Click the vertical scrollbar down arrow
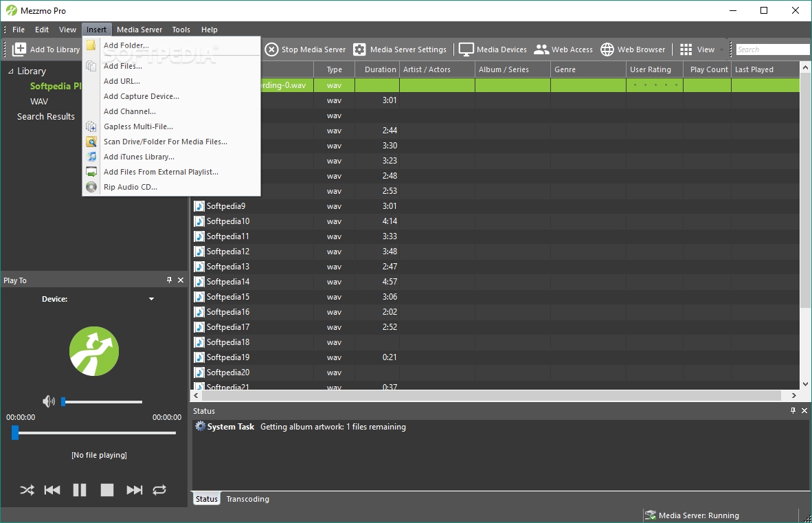Viewport: 812px width, 523px height. tap(805, 384)
